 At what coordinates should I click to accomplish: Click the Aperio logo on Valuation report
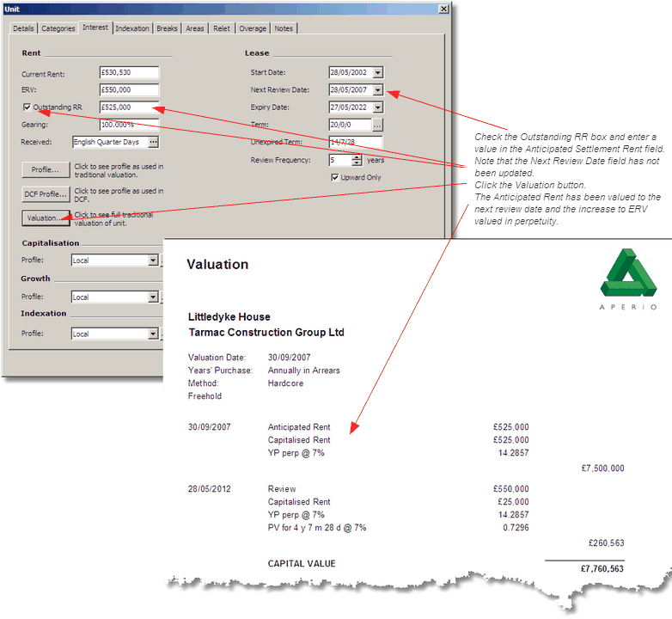(628, 279)
